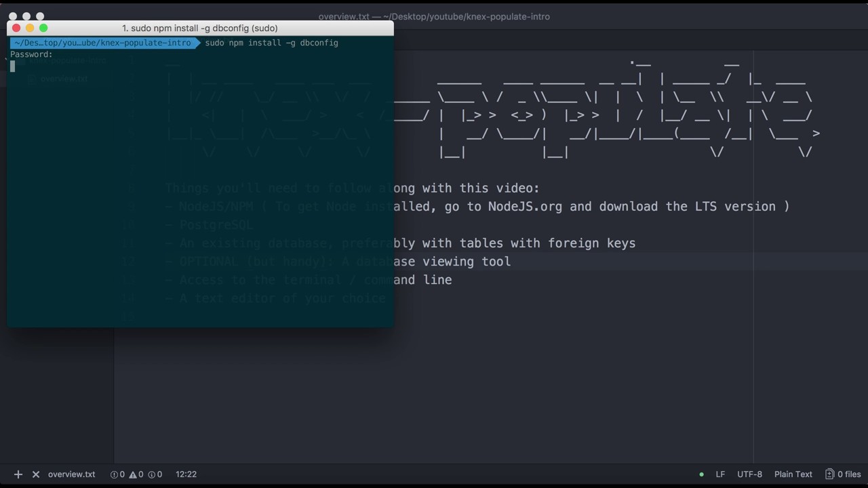Click the Password: prompt in terminal

pos(31,54)
